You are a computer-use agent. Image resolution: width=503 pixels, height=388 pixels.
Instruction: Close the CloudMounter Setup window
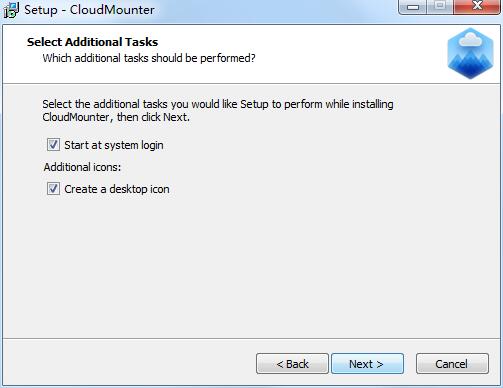tap(477, 6)
